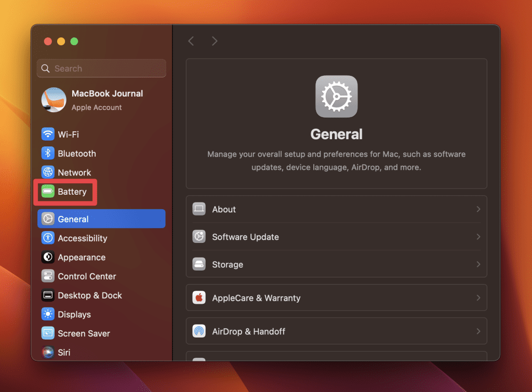Click the Wi-Fi icon in sidebar

pyautogui.click(x=48, y=134)
